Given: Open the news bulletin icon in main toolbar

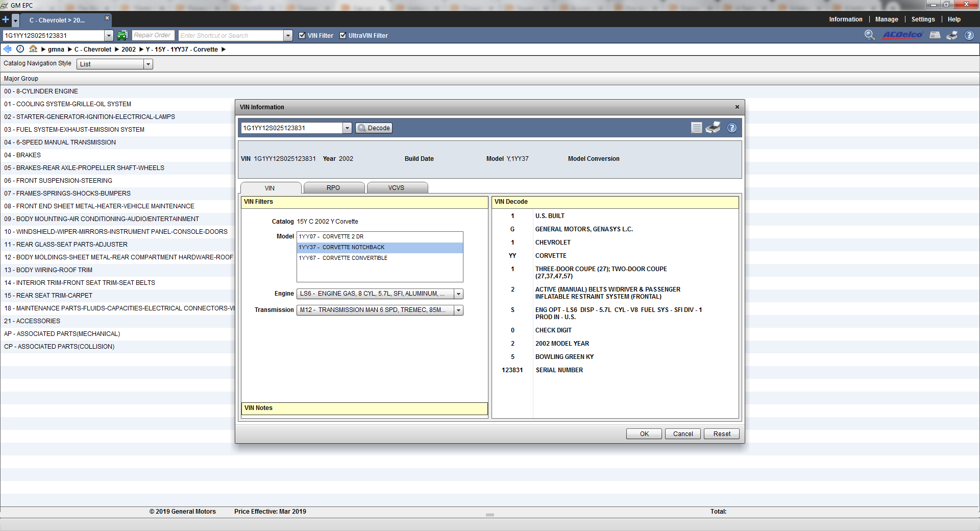Looking at the screenshot, I should [935, 35].
